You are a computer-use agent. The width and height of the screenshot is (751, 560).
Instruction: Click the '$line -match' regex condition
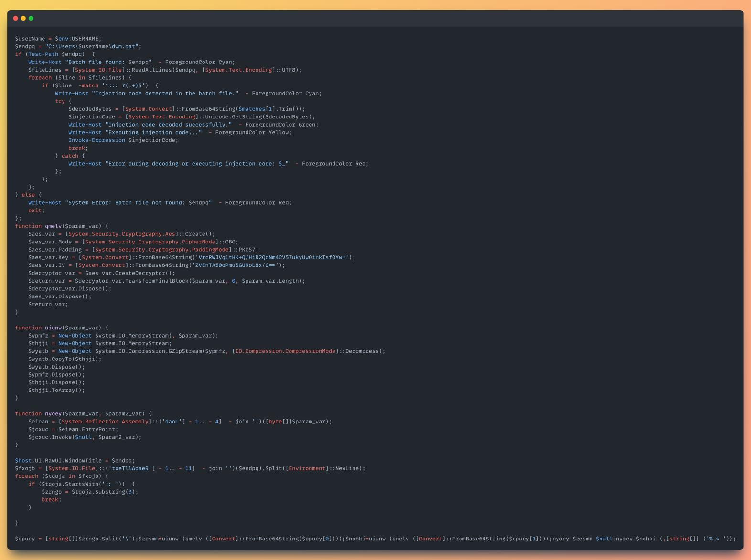[100, 85]
